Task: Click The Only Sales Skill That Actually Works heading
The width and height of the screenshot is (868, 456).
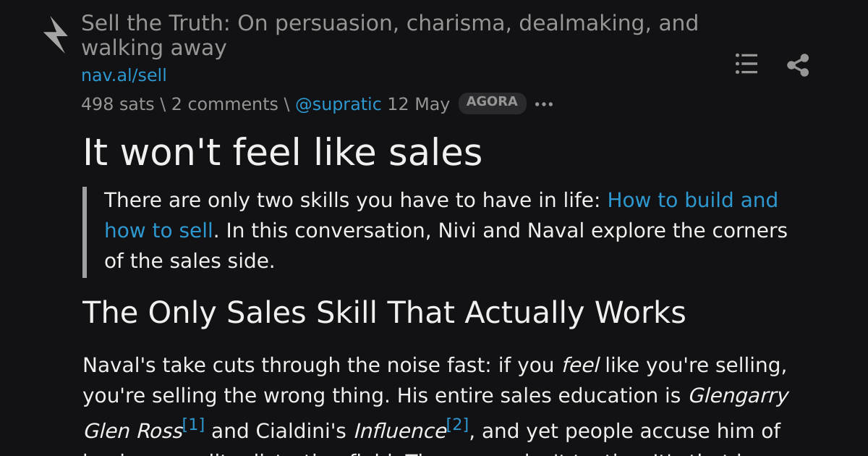Action: click(384, 313)
